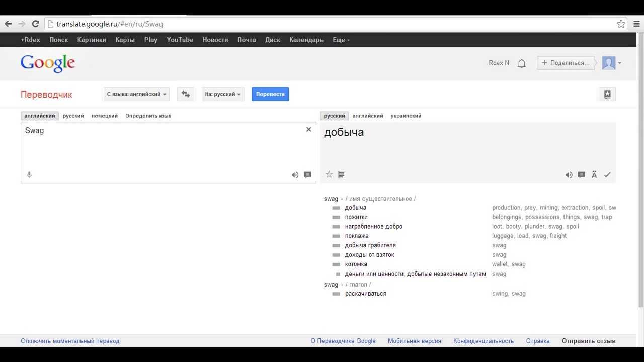Swap source and target languages
The width and height of the screenshot is (644, 362).
coord(186,94)
